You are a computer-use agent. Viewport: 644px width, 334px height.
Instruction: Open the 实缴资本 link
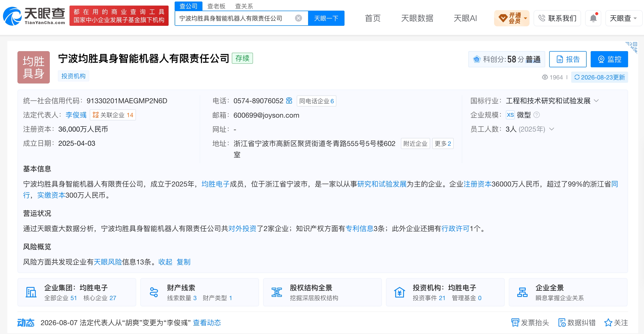click(51, 195)
